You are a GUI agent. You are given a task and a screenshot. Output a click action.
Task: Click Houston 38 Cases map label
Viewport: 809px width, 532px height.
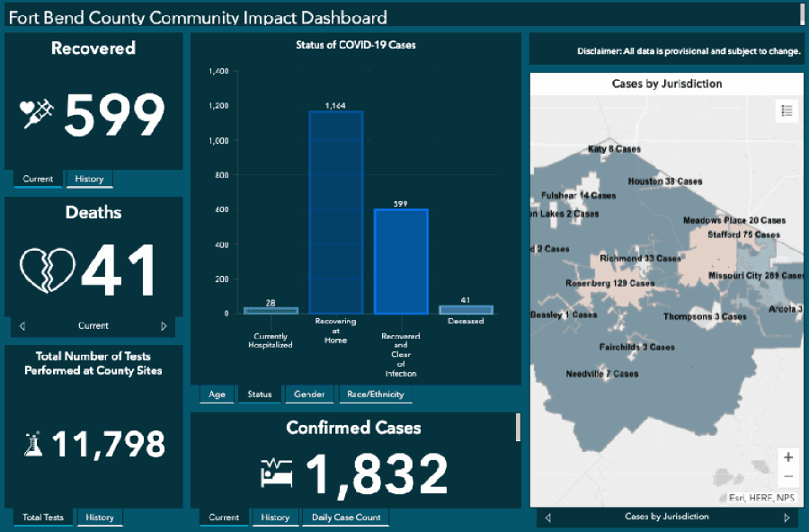pos(664,182)
